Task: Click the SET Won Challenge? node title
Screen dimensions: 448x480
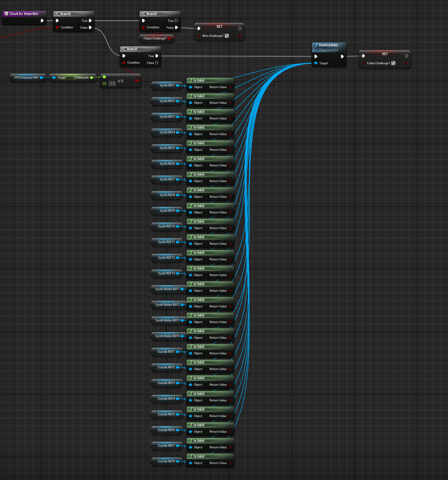Action: pyautogui.click(x=219, y=27)
